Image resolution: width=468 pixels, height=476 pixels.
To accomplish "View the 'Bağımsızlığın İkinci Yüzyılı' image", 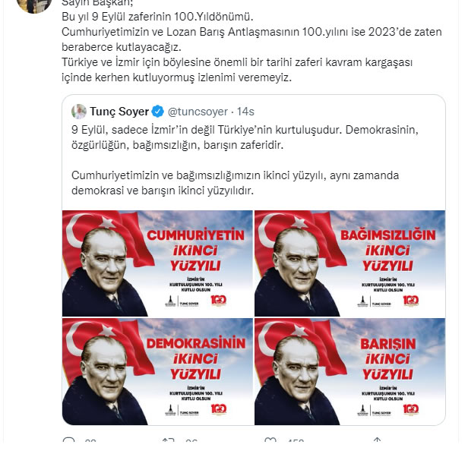I will pyautogui.click(x=349, y=263).
